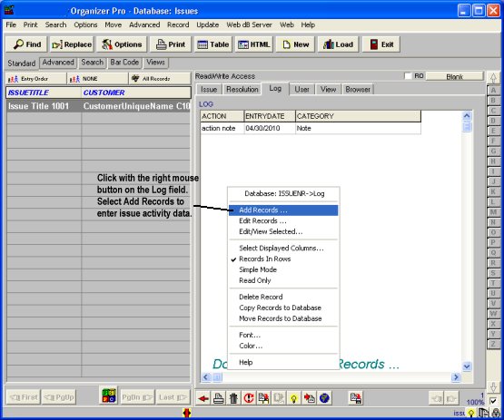504x420 pixels.
Task: Click the status bar light bulb icon
Action: [x=471, y=413]
